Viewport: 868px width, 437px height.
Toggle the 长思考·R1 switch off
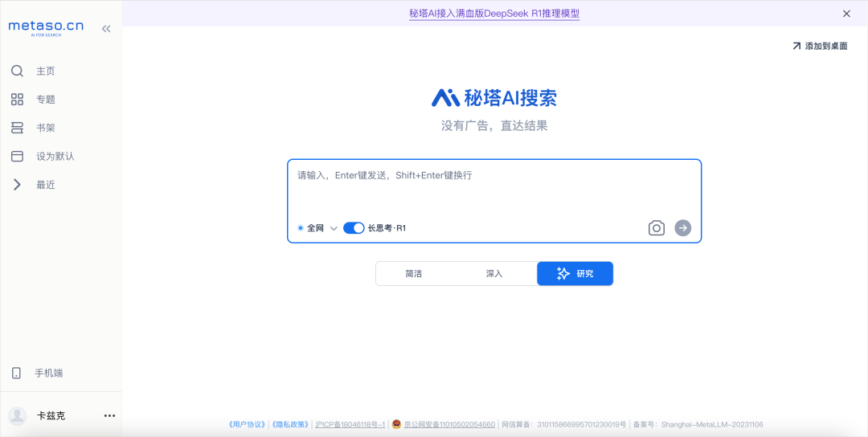(x=354, y=228)
